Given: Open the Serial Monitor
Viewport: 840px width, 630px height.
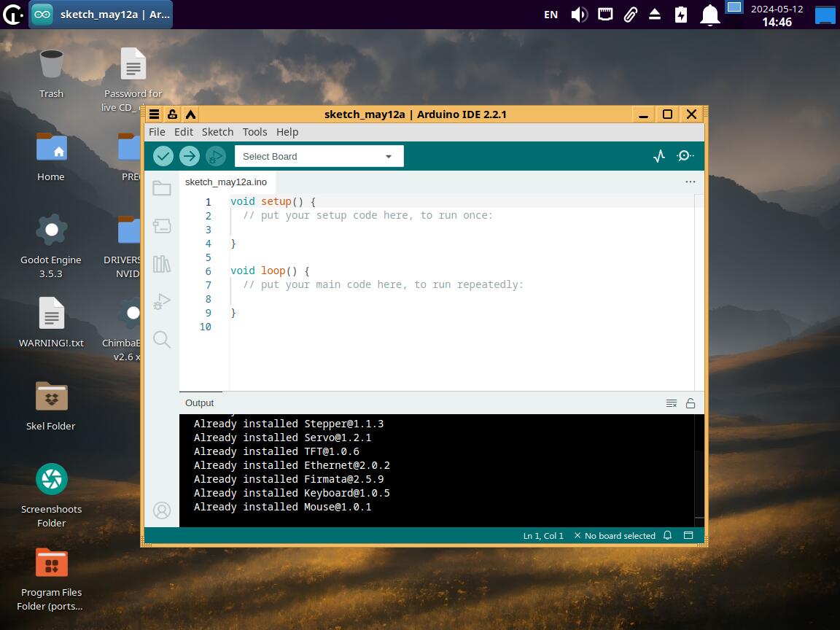Looking at the screenshot, I should (685, 156).
